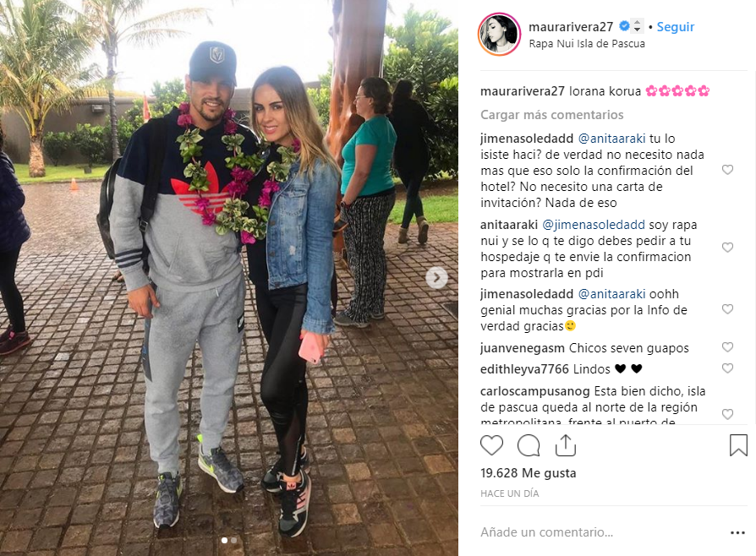The image size is (756, 556).
Task: Like anitaaraki's comment about hospedaje
Action: click(727, 248)
